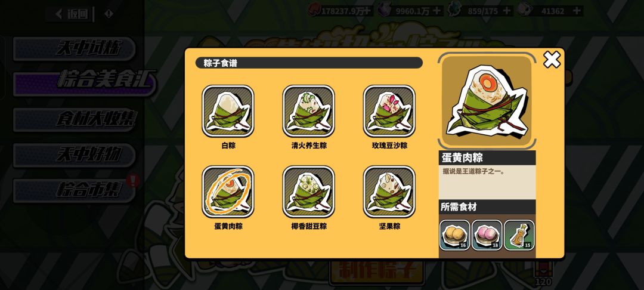644x290 pixels.
Task: Tap the pink meat ingredient with 18
Action: (487, 235)
